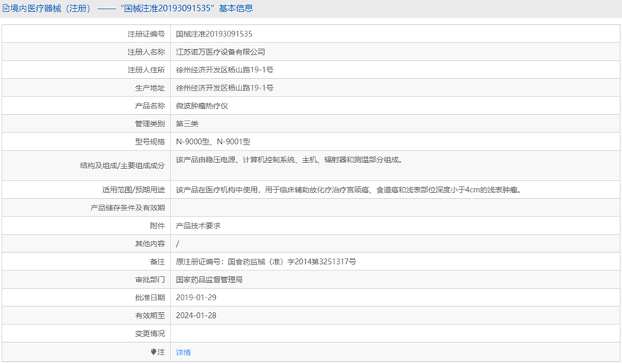The width and height of the screenshot is (622, 364).
Task: Click the document icon before 境内医疗器械 title
Action: [6, 8]
